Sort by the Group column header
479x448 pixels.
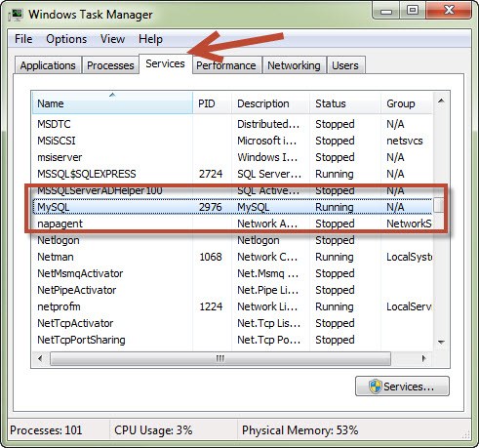tap(407, 103)
